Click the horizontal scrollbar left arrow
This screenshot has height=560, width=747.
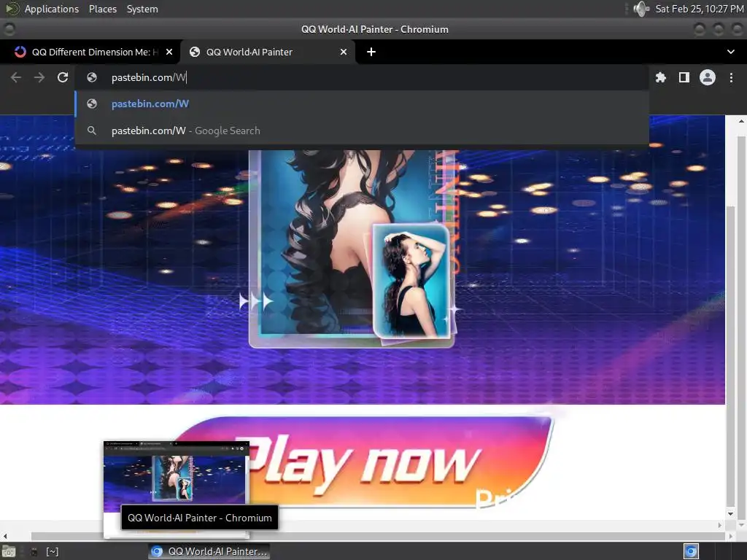5,537
